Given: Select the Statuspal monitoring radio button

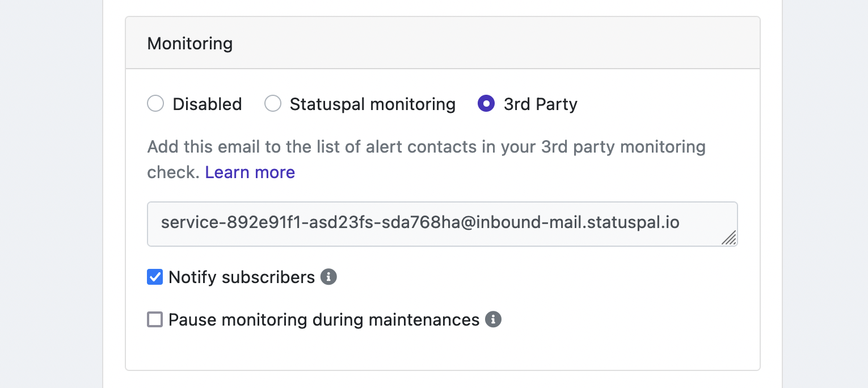Looking at the screenshot, I should click(x=273, y=103).
